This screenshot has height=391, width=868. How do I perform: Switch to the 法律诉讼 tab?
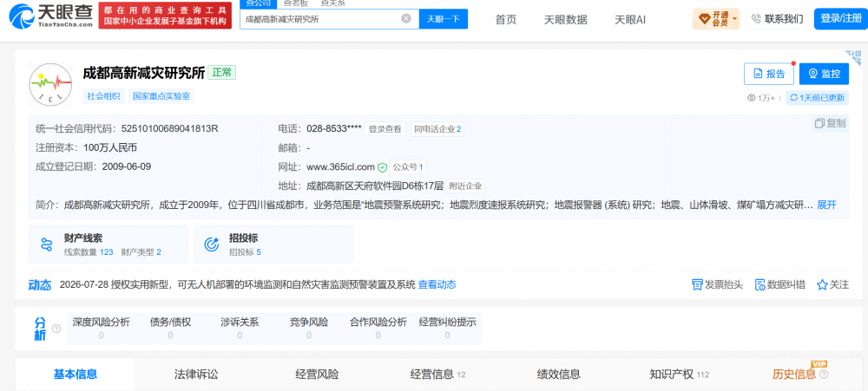(196, 375)
